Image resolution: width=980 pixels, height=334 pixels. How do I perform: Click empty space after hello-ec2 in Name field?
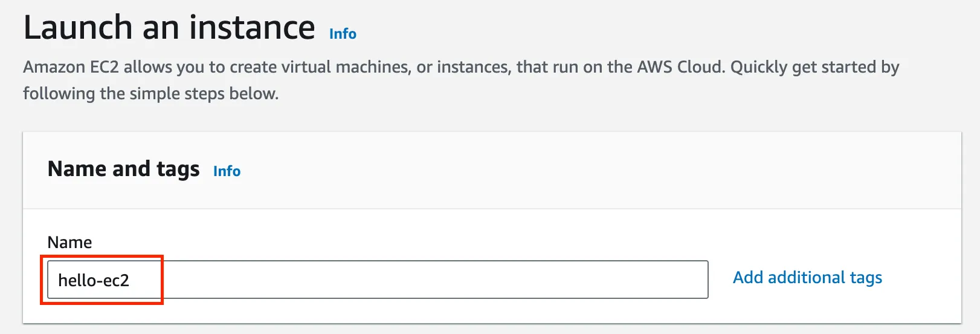(423, 280)
